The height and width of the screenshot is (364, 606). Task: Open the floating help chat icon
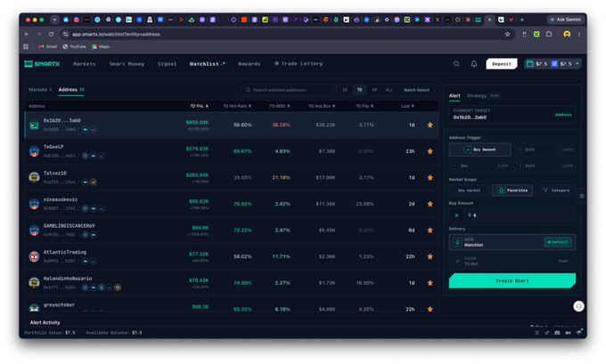pos(578,306)
